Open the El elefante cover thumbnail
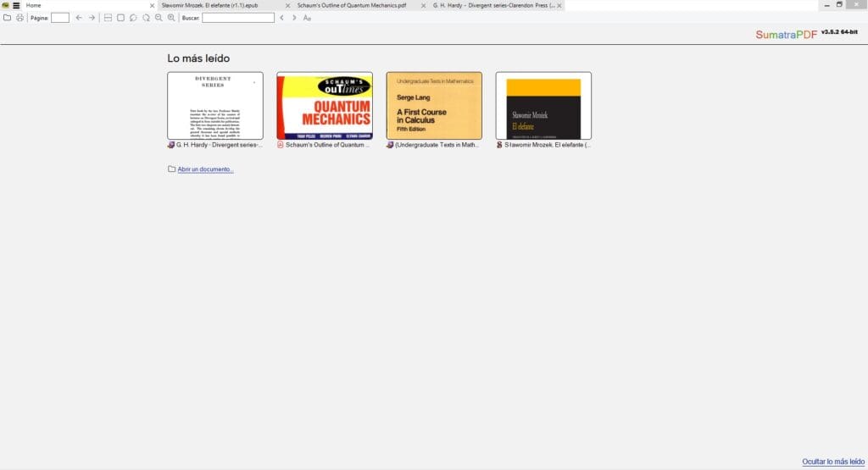Image resolution: width=868 pixels, height=470 pixels. tap(543, 106)
